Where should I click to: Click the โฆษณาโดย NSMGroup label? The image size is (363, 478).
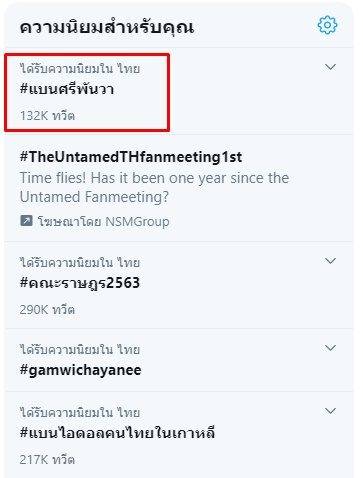(104, 221)
